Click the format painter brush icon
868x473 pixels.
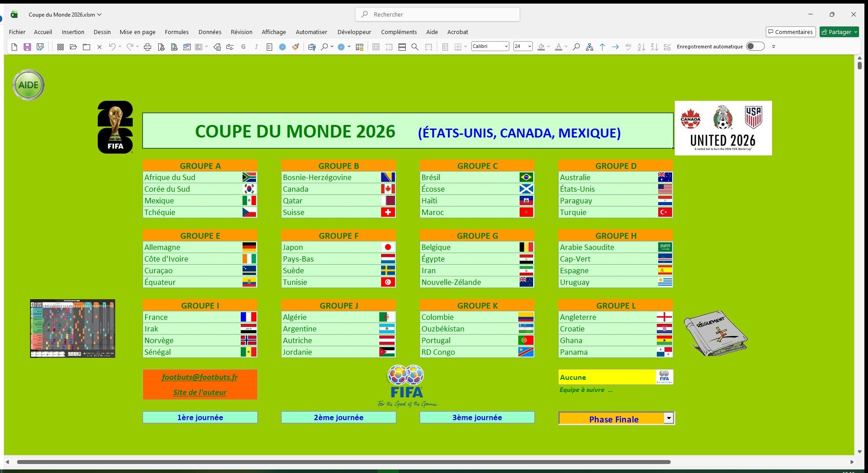click(295, 47)
